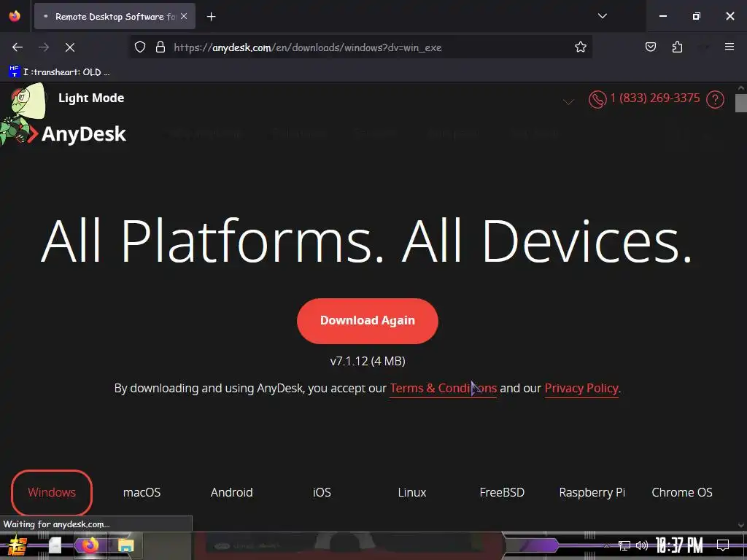The height and width of the screenshot is (560, 747).
Task: Click the page vertical scrollbar thumb
Action: pos(741,103)
